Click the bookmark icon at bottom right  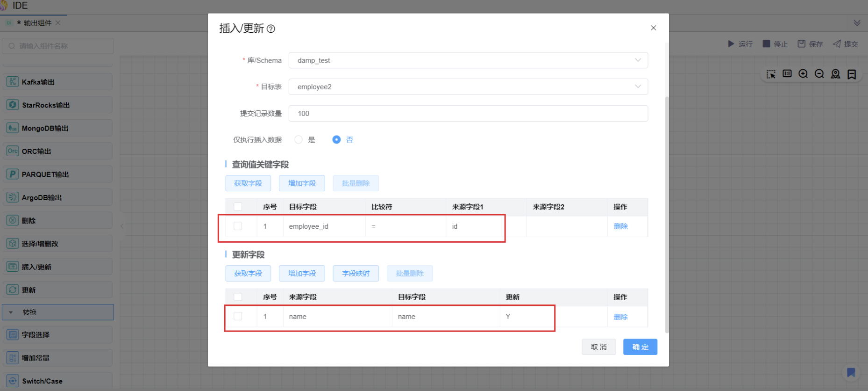click(851, 372)
